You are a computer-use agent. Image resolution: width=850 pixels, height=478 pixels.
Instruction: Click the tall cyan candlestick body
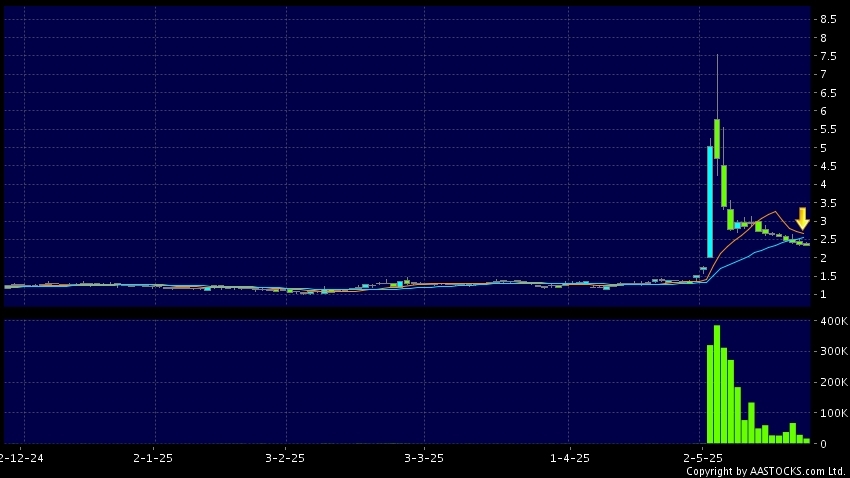[710, 202]
